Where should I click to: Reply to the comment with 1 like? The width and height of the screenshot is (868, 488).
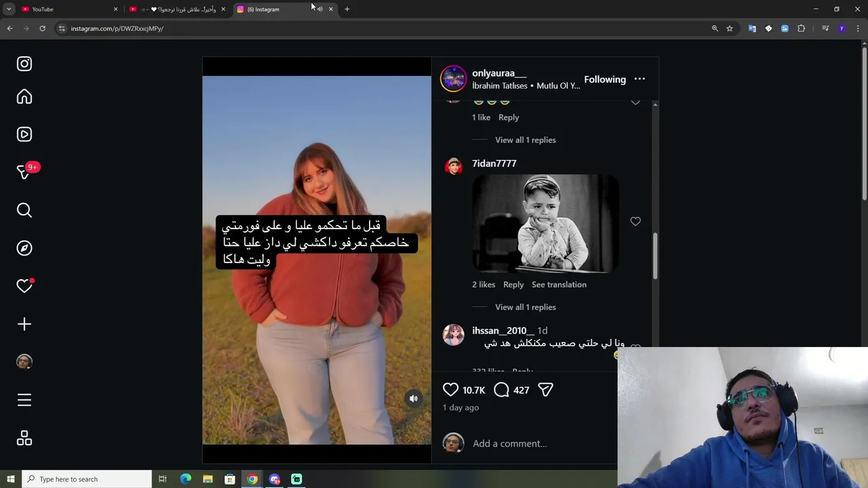[509, 117]
